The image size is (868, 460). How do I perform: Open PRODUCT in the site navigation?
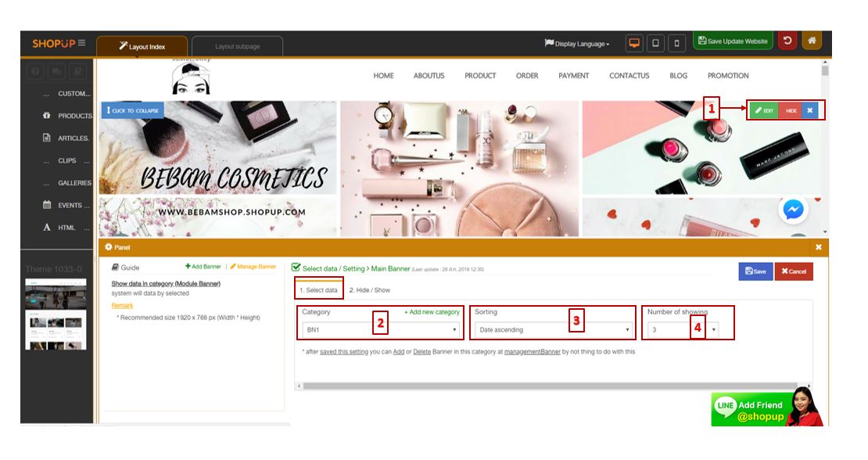(x=480, y=76)
